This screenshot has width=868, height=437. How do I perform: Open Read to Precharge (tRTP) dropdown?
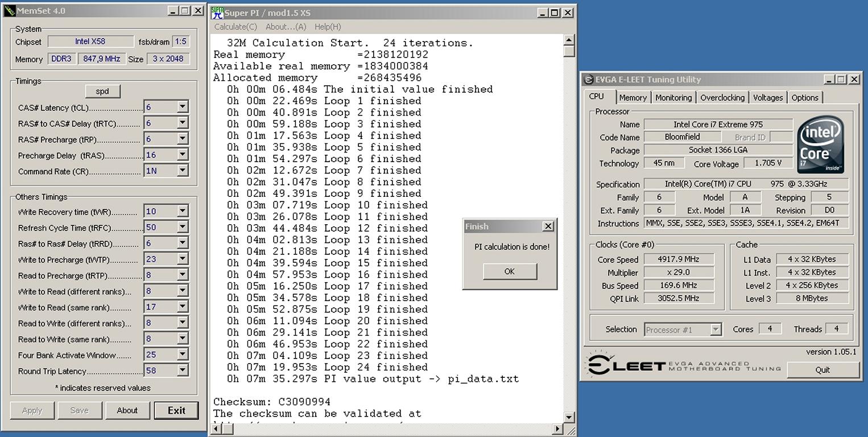(x=182, y=275)
